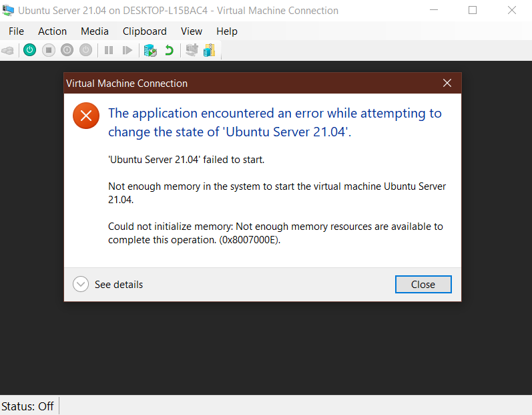Open the Action menu

[52, 31]
